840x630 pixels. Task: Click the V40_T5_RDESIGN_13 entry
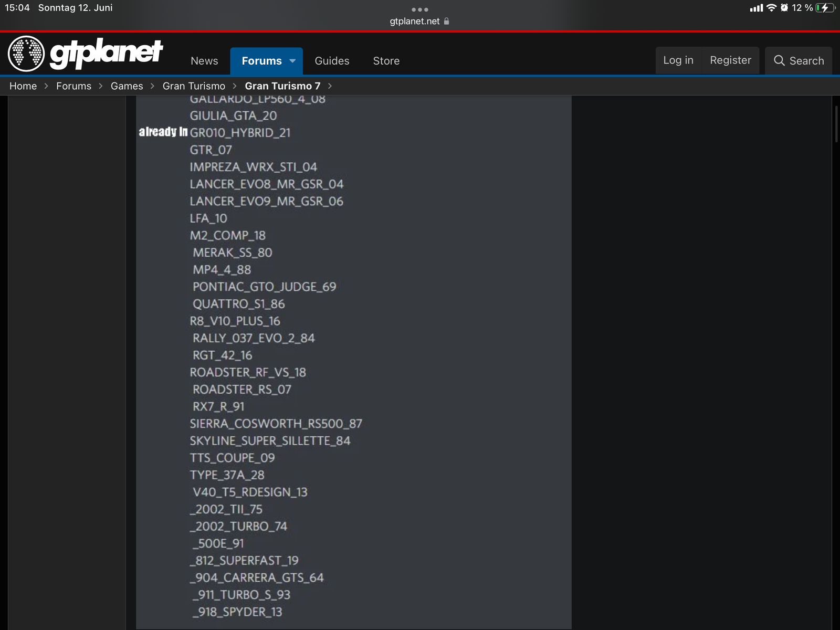click(x=250, y=492)
